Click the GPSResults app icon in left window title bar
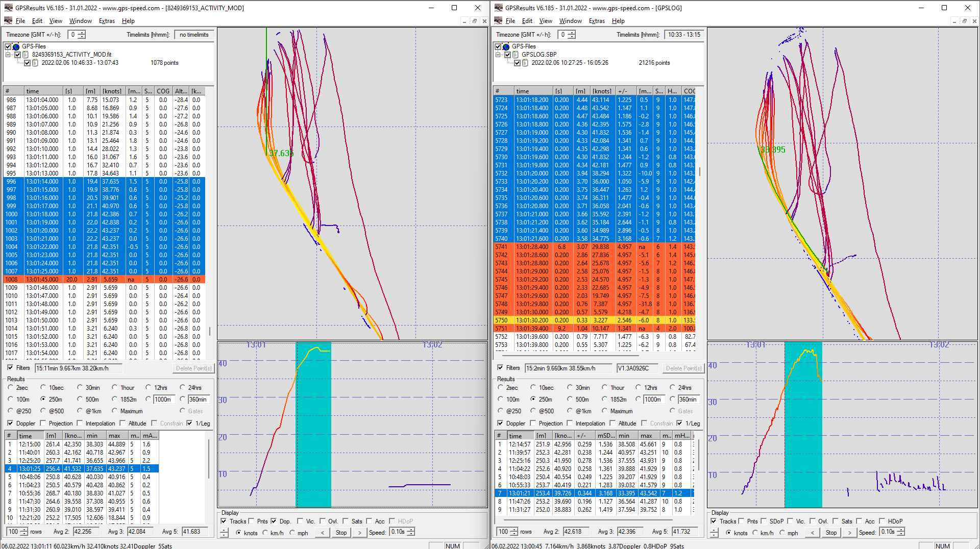 point(8,8)
